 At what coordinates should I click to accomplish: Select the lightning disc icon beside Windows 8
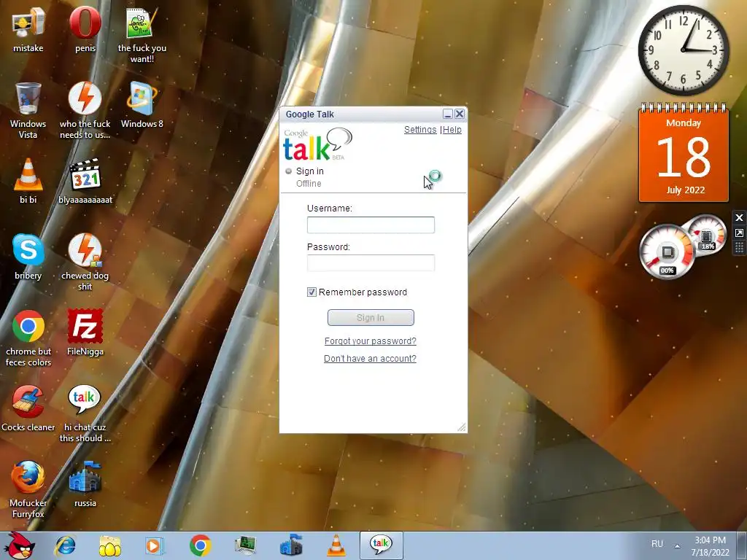click(x=85, y=98)
